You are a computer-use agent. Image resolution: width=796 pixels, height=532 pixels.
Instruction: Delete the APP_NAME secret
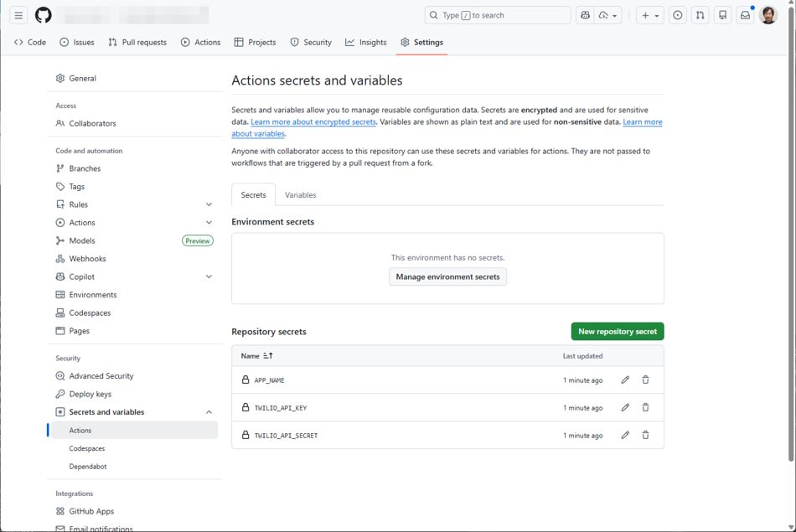[645, 380]
